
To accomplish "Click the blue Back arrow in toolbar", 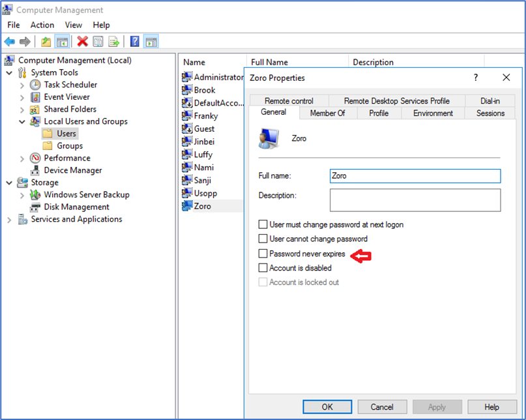I will point(9,42).
